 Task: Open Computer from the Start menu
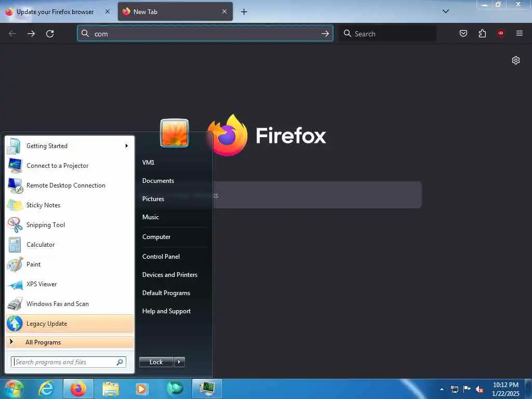click(156, 237)
